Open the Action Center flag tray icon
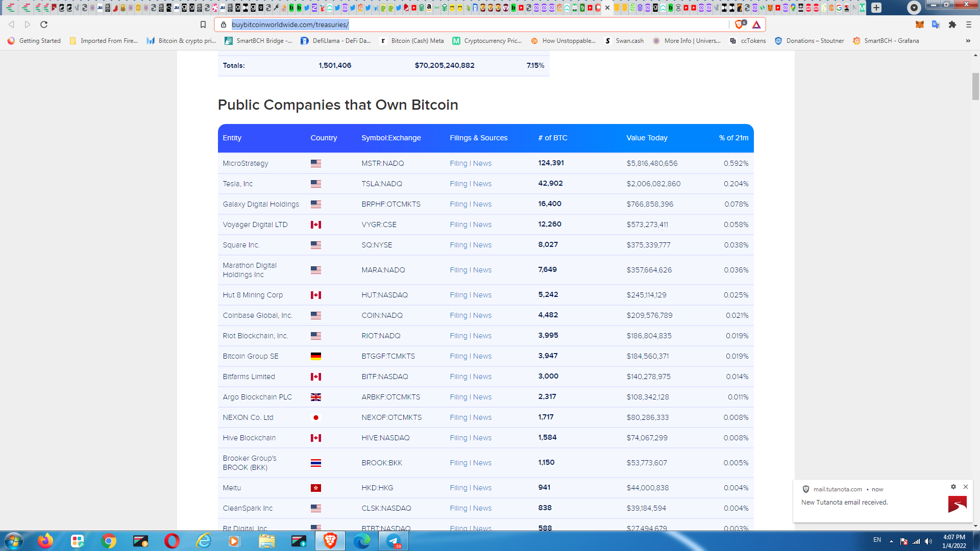The width and height of the screenshot is (980, 551). 904,541
